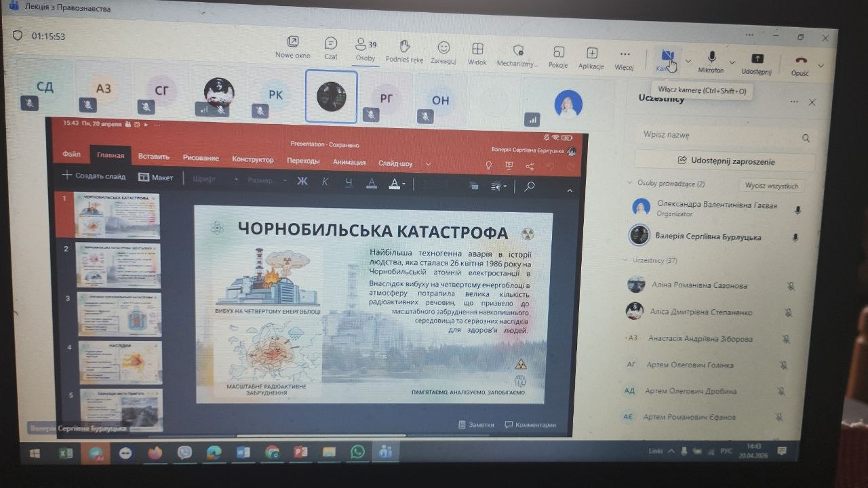Image resolution: width=868 pixels, height=488 pixels.
Task: Toggle Podnieś rękę raise hand
Action: pos(404,50)
